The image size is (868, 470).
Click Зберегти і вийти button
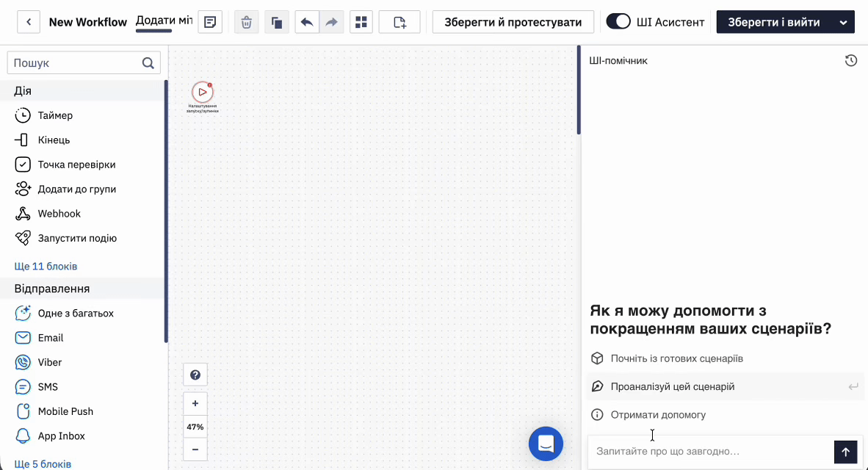pos(774,22)
